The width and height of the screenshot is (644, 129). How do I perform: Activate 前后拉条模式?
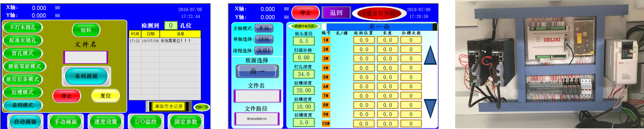click(x=23, y=79)
